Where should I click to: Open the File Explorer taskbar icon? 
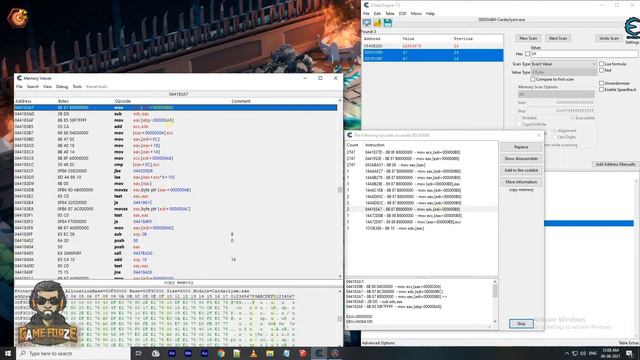(x=270, y=353)
